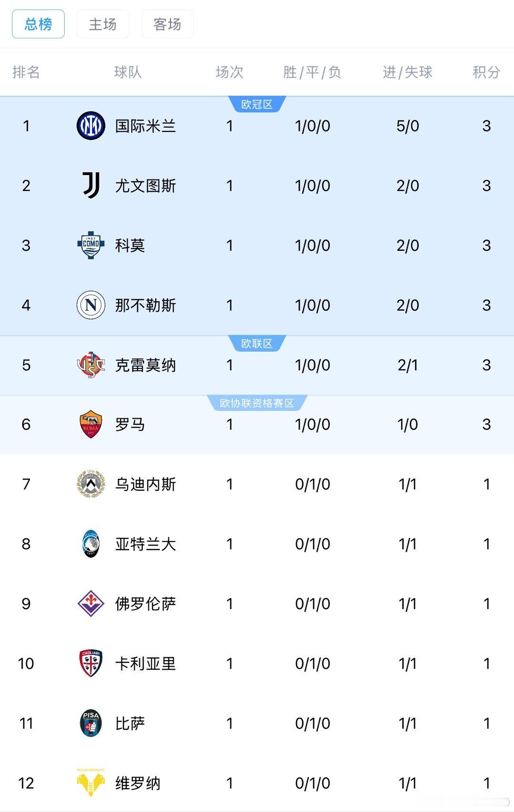Click the Inter Milan club logo
Viewport: 514px width, 812px height.
coord(91,126)
